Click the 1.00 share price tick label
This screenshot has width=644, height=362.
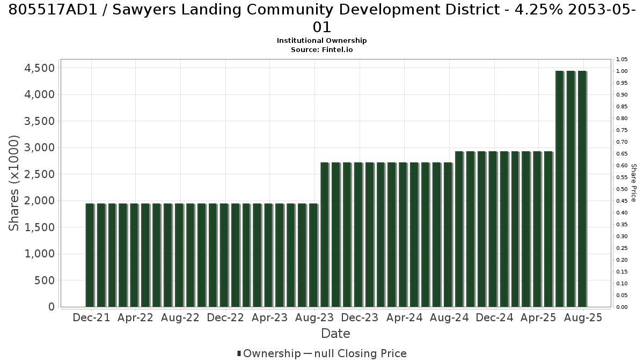point(621,71)
